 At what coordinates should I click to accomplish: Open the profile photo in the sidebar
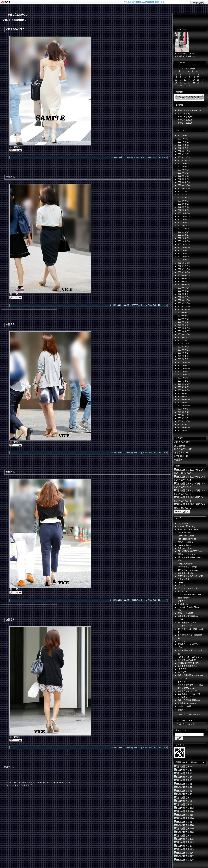(x=182, y=42)
